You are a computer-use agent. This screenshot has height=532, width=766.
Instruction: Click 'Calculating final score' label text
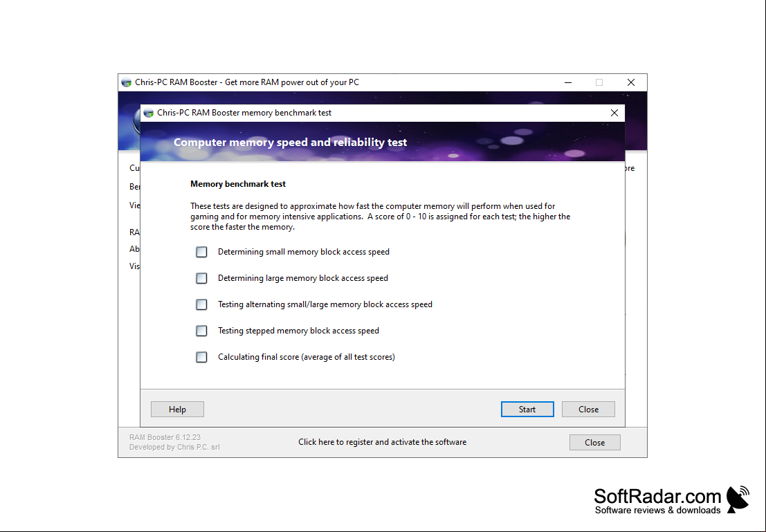[x=307, y=357]
